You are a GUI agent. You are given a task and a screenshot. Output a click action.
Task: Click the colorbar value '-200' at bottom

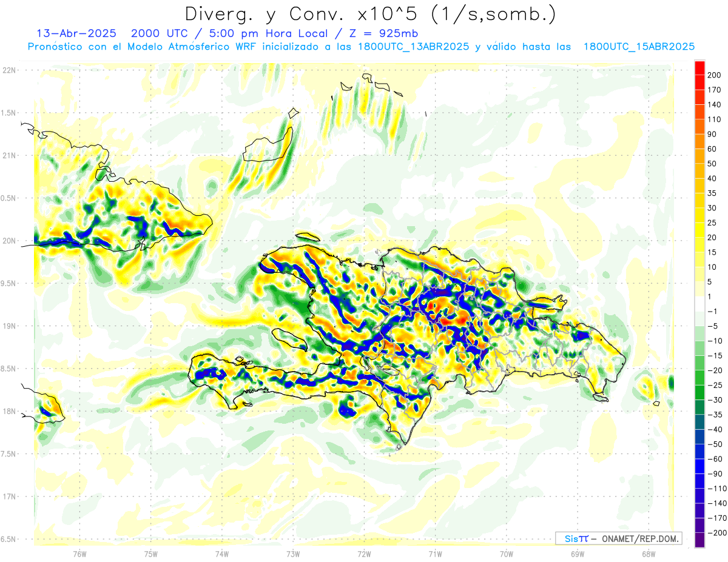718,532
